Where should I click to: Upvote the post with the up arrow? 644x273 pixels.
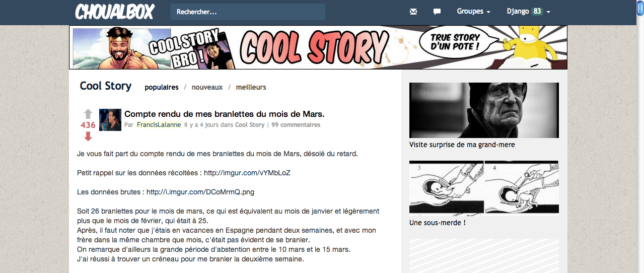pos(88,114)
